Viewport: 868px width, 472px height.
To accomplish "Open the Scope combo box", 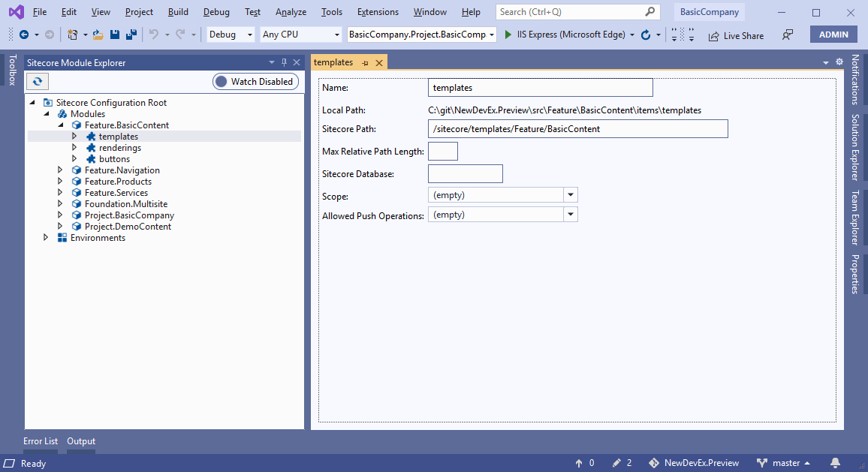I will (502, 195).
